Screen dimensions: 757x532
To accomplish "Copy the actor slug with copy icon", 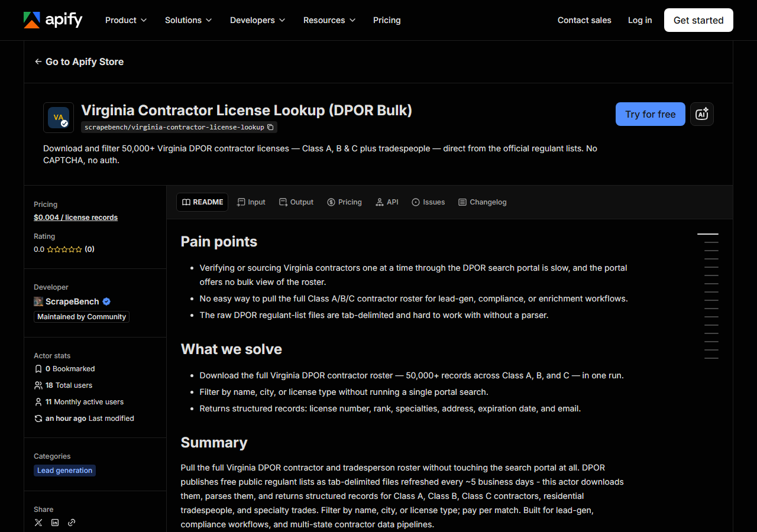I will [270, 127].
